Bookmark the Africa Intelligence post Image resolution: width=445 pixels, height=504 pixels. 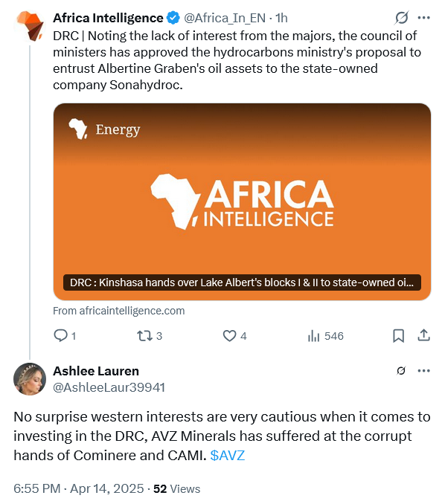click(398, 335)
